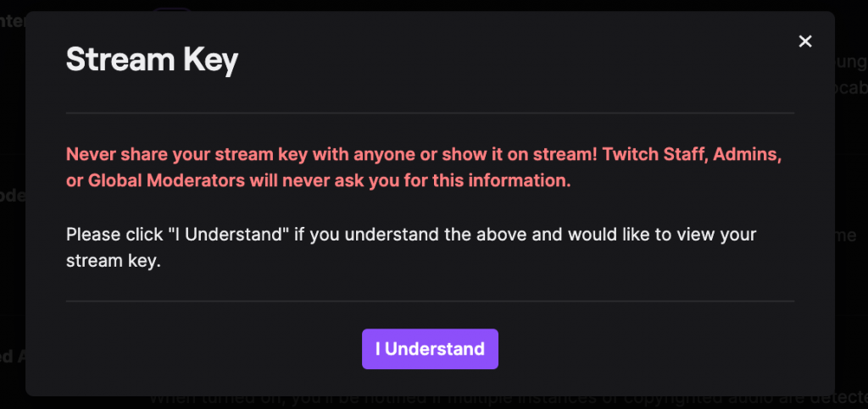The height and width of the screenshot is (409, 868).
Task: Click the final words "stream key." in white text
Action: point(113,262)
